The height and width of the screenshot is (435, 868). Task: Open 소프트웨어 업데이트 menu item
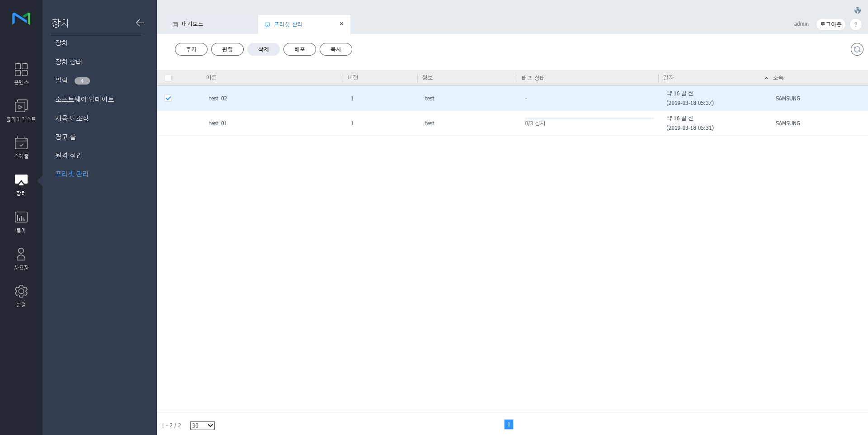tap(85, 99)
